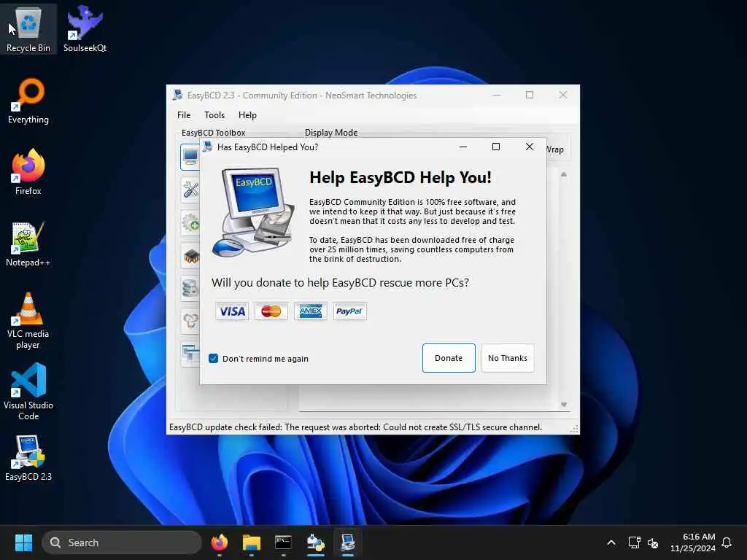Screen dimensions: 747x560
Task: Open the Help menu in EasyBCD
Action: click(x=247, y=115)
